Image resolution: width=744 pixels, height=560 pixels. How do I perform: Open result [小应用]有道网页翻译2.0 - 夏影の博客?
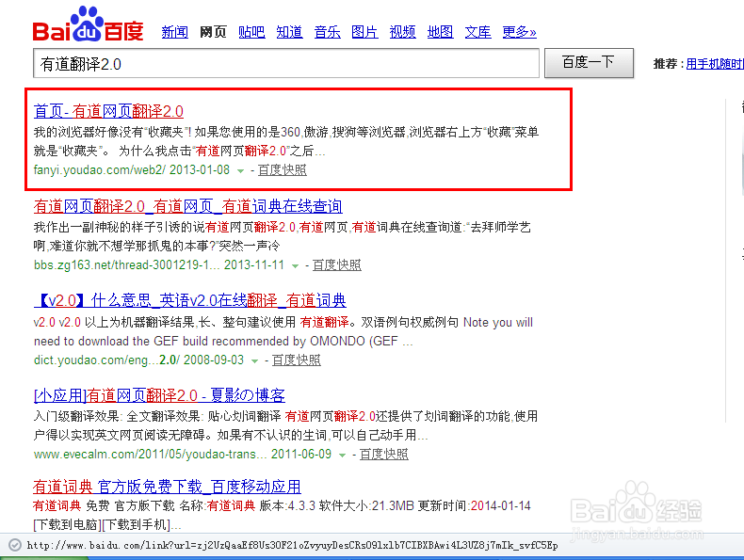[x=159, y=395]
